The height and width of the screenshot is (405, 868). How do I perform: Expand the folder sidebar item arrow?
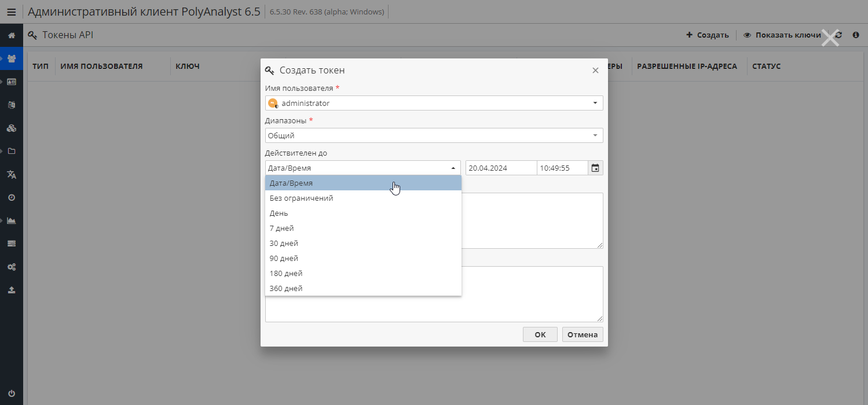tap(2, 151)
